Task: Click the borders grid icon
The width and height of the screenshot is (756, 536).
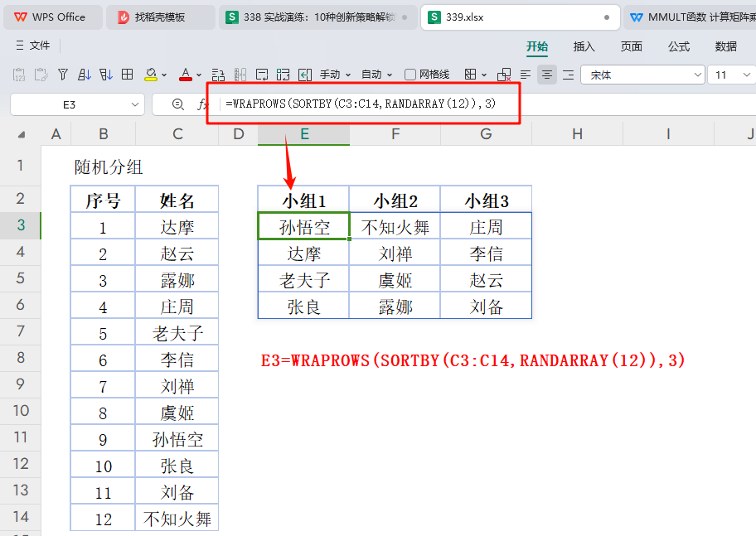Action: coord(471,75)
